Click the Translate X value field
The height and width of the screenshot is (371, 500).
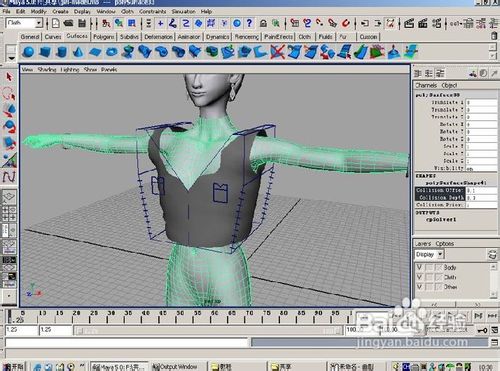(482, 103)
